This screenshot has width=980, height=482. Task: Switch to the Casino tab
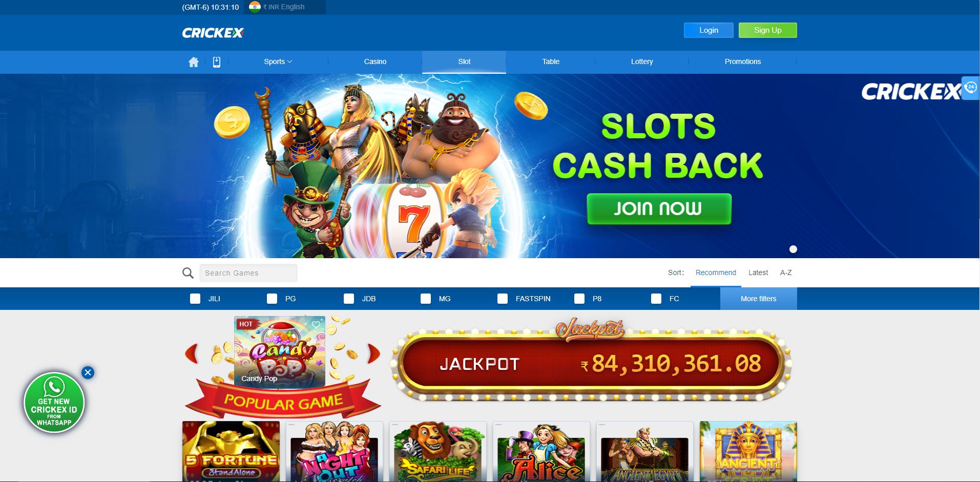pyautogui.click(x=375, y=61)
